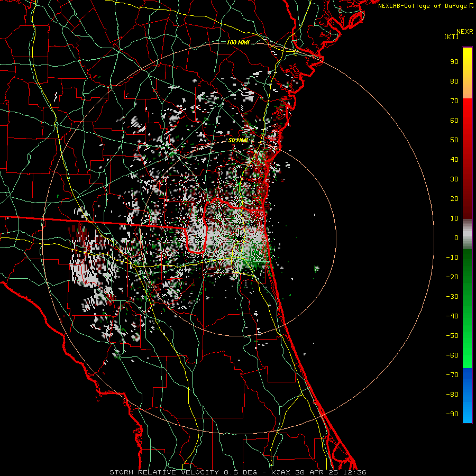Click the 90 value on the velocity scale
The height and width of the screenshot is (476, 476).
point(454,62)
